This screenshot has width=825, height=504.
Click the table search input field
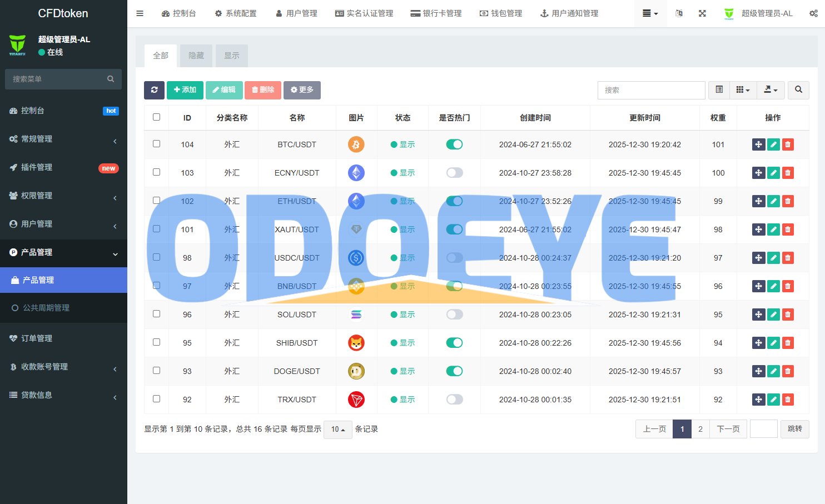point(651,90)
